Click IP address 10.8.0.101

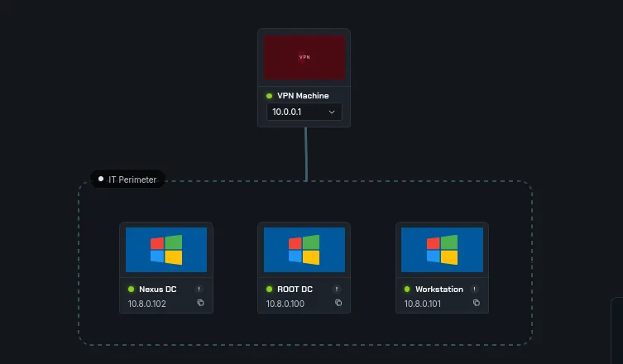[423, 304]
